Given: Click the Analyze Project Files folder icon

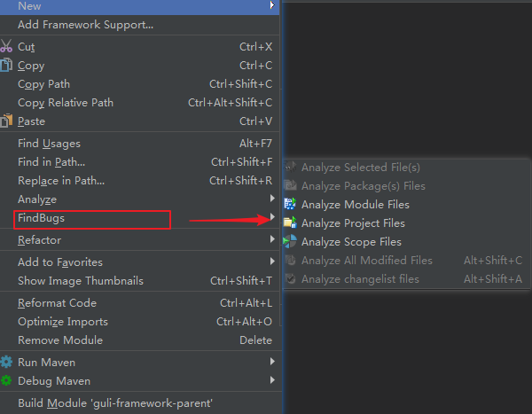Looking at the screenshot, I should [x=290, y=223].
